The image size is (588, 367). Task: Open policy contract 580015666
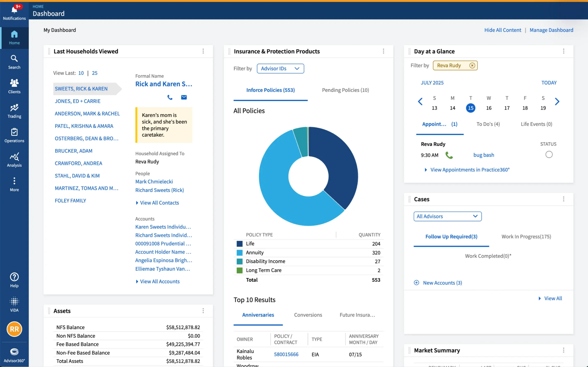(x=286, y=354)
